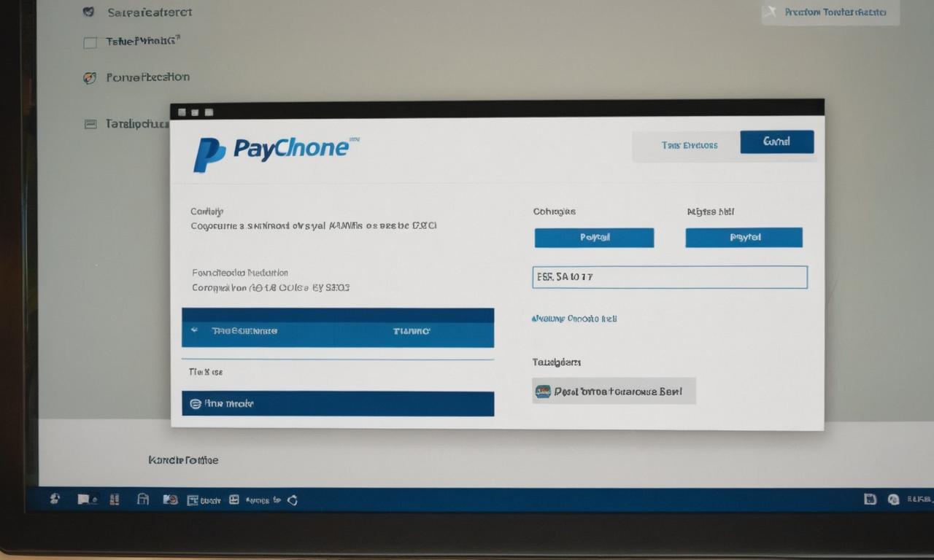Viewport: 934px width, 560px height.
Task: Focus the input field containing E5R. SA 10 17
Action: pyautogui.click(x=670, y=277)
